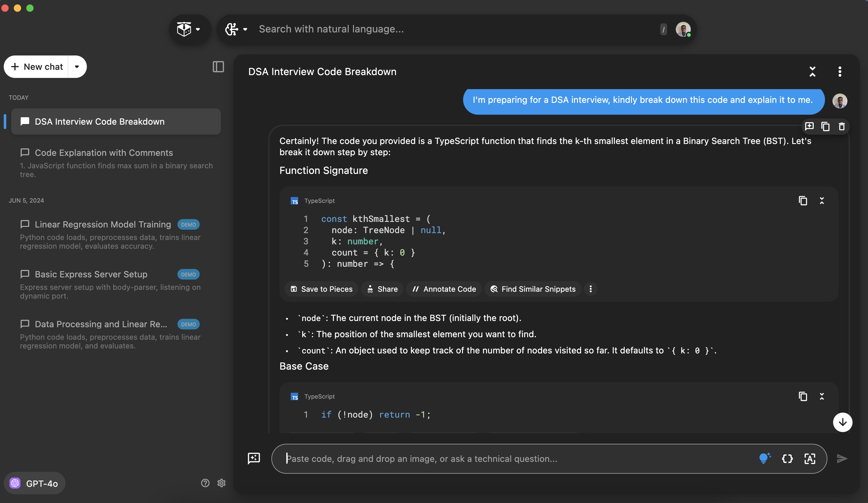This screenshot has height=503, width=868.
Task: Click the text extraction icon in input
Action: pos(810,458)
